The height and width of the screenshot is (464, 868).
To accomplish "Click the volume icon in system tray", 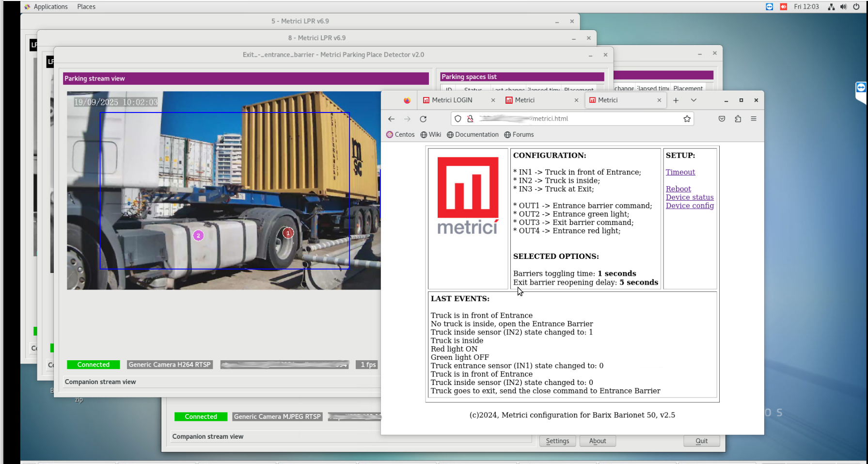I will click(843, 7).
